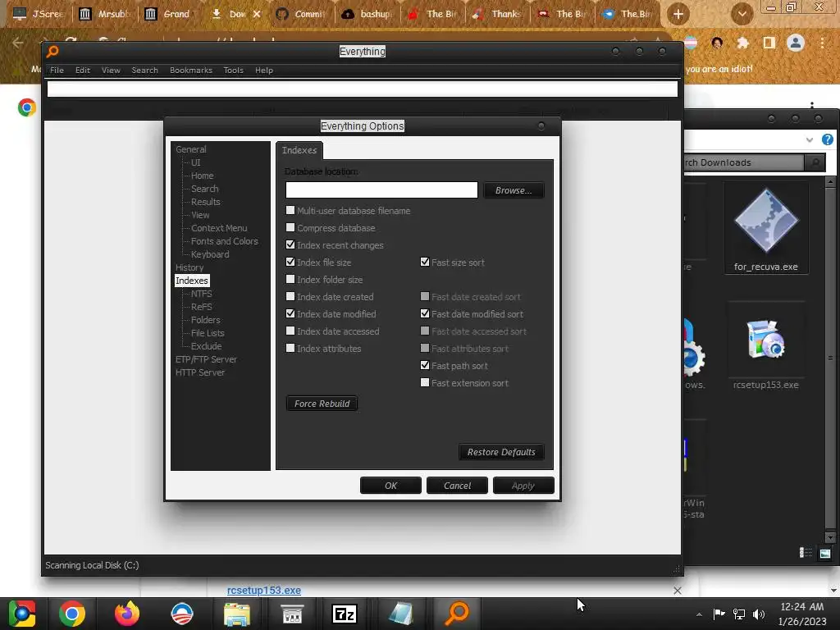Select Fonts and Colors tree item
Viewport: 840px width, 630px height.
[x=225, y=241]
